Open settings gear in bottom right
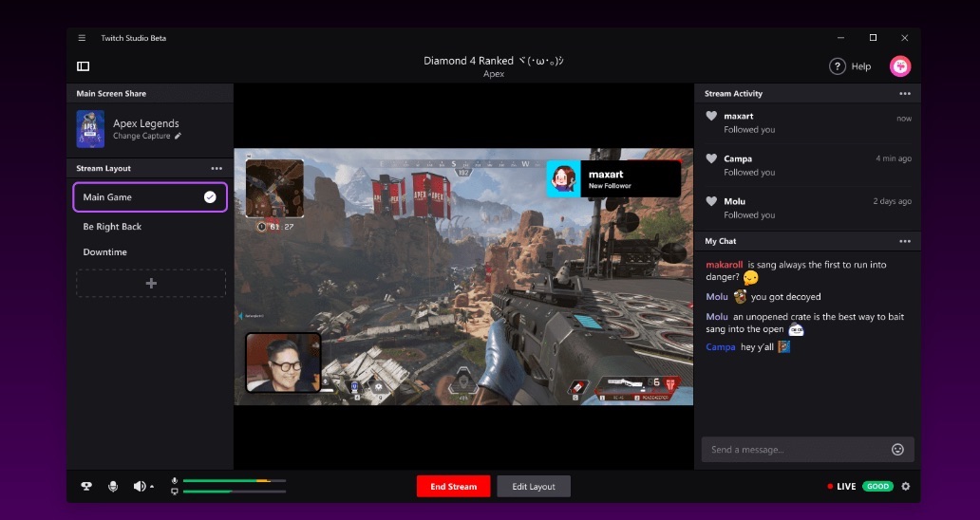Viewport: 980px width, 520px height. pos(906,486)
